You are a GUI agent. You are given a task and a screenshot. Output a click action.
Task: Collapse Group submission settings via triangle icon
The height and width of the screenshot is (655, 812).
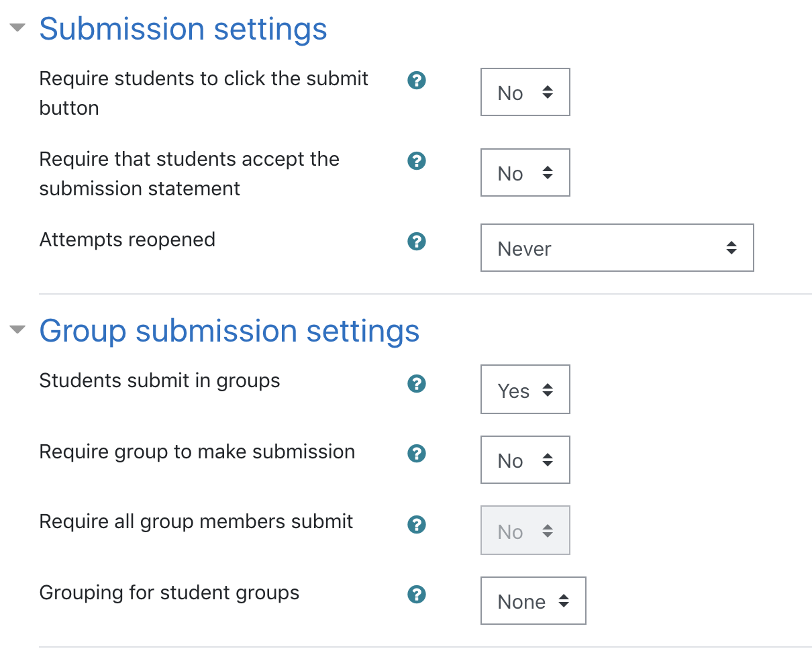(x=17, y=330)
